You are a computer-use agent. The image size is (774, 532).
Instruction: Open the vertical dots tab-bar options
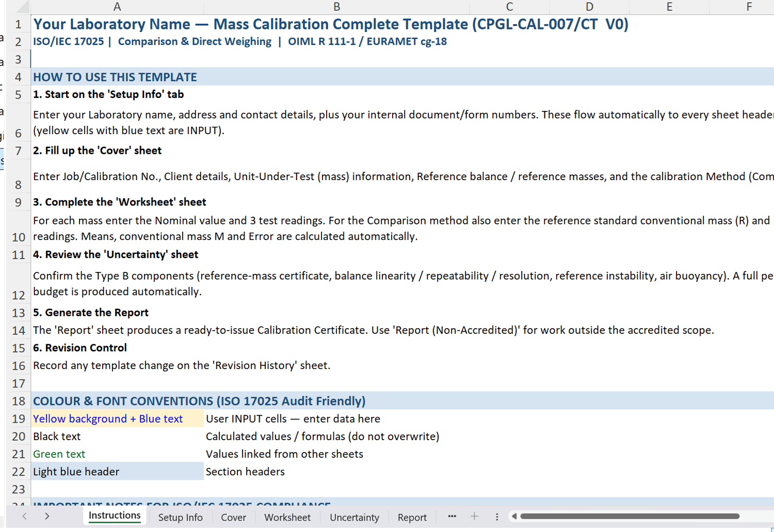[497, 517]
